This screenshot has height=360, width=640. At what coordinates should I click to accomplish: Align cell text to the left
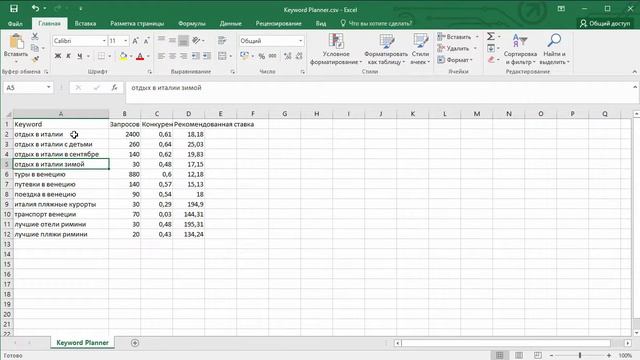[x=162, y=56]
